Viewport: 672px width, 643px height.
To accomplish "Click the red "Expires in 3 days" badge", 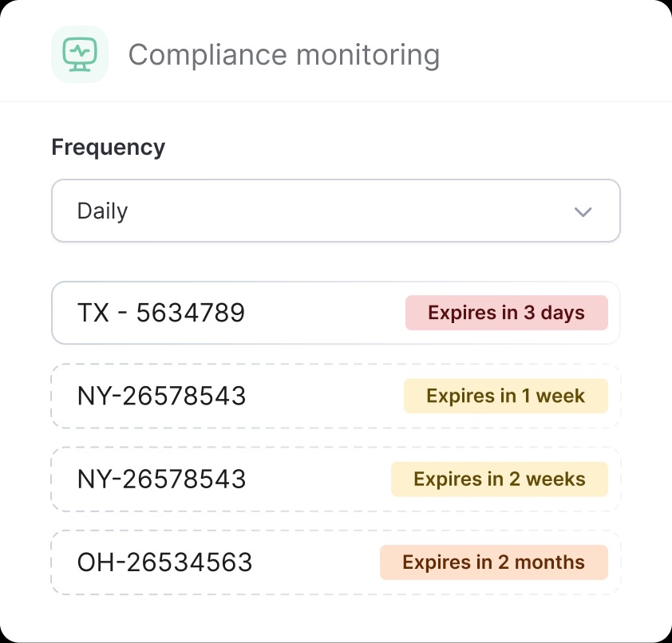I will pos(506,313).
